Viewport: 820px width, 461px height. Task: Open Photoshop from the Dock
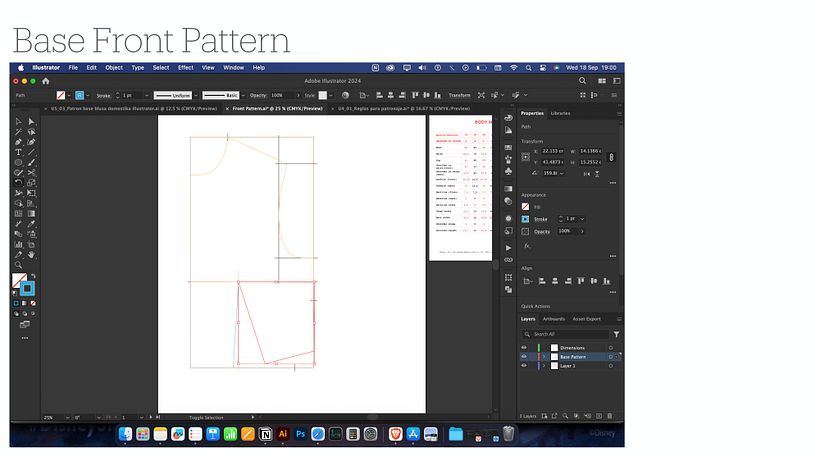point(300,434)
